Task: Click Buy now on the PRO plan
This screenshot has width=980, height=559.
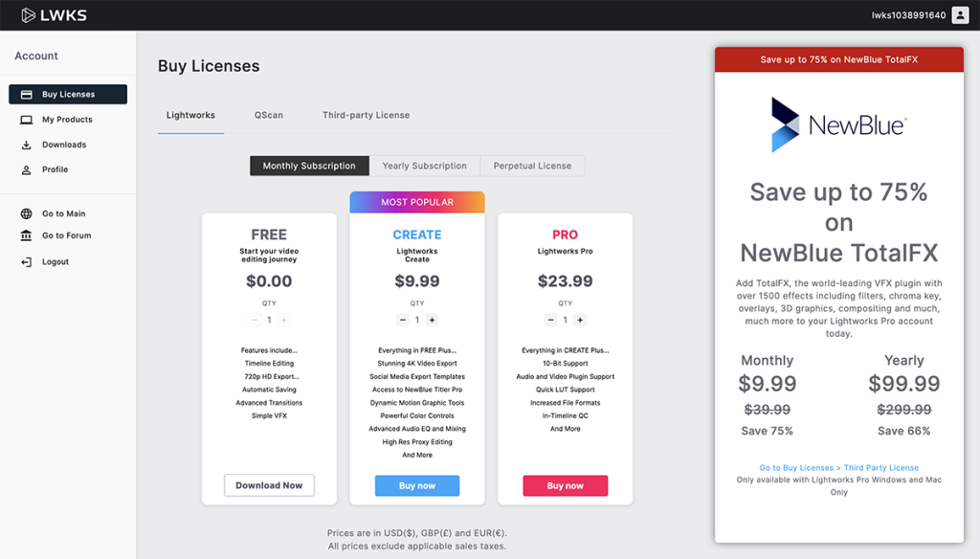Action: [565, 485]
